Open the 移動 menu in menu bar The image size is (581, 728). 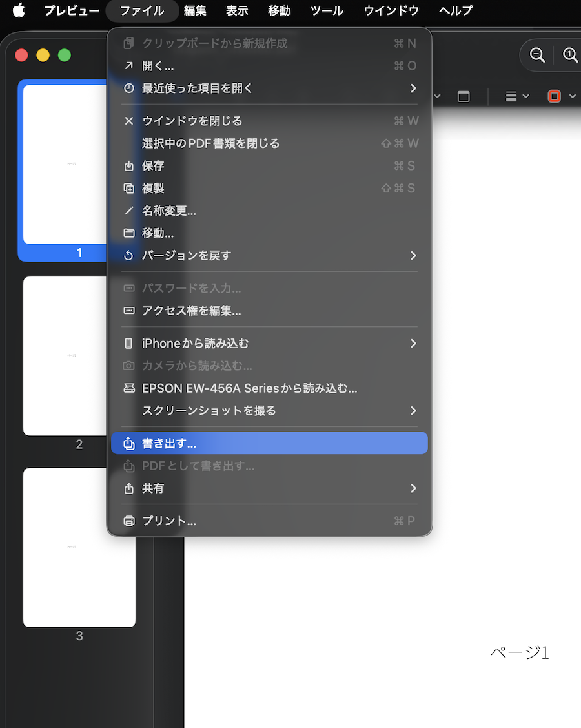click(x=279, y=10)
